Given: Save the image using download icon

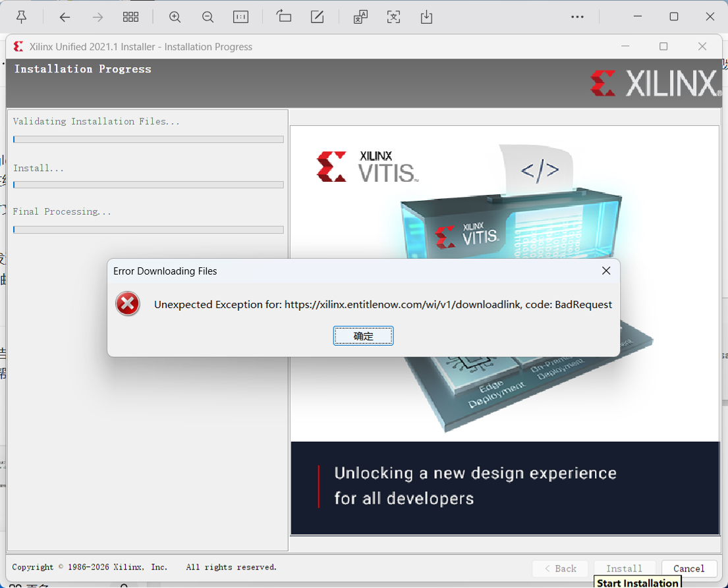Looking at the screenshot, I should [x=426, y=17].
